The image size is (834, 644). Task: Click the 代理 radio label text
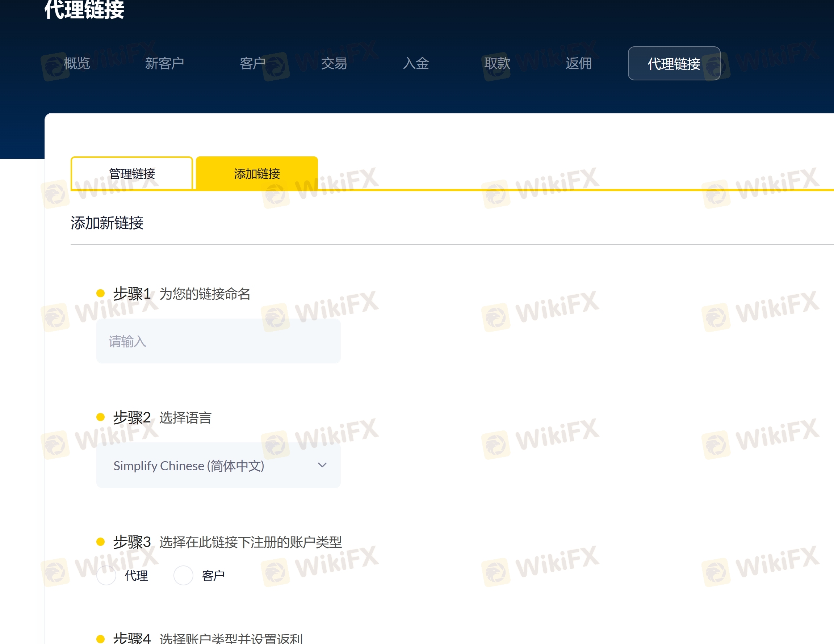point(136,576)
